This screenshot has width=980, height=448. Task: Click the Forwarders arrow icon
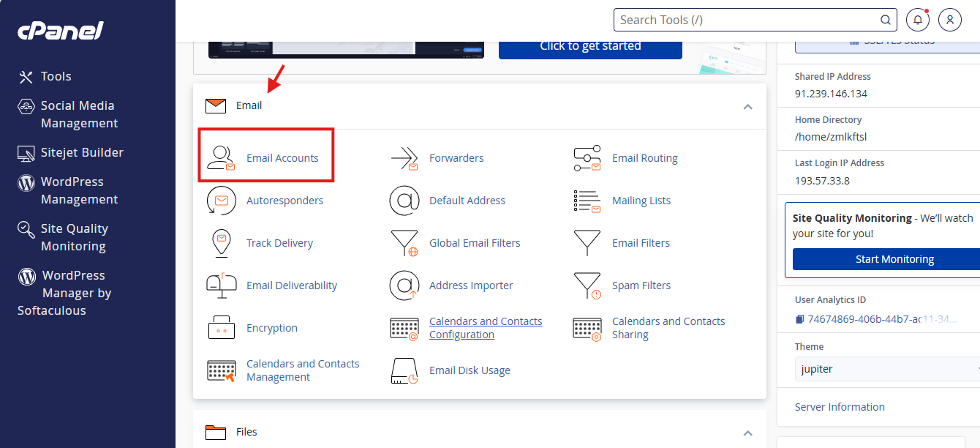pyautogui.click(x=404, y=158)
